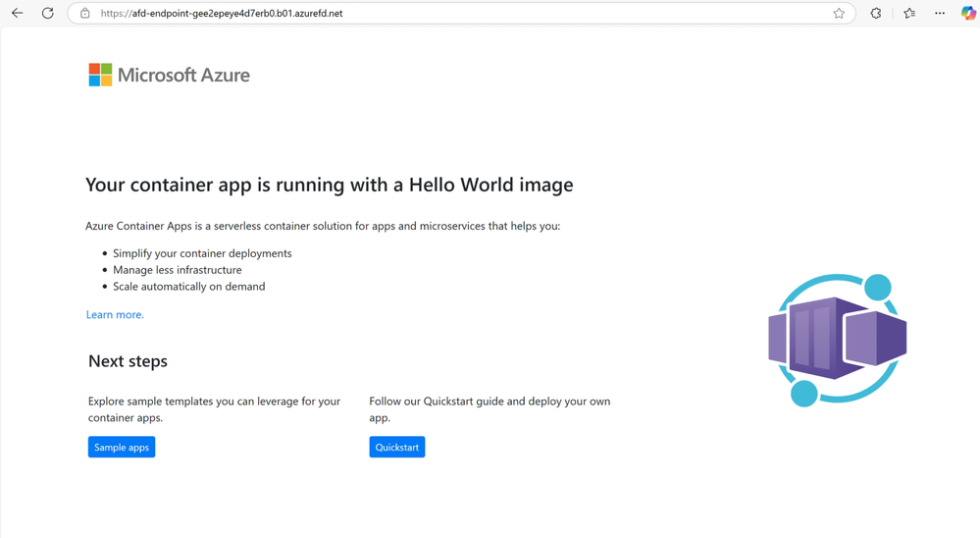This screenshot has height=538, width=980.
Task: Open the browser Extensions puzzle icon
Action: (876, 13)
